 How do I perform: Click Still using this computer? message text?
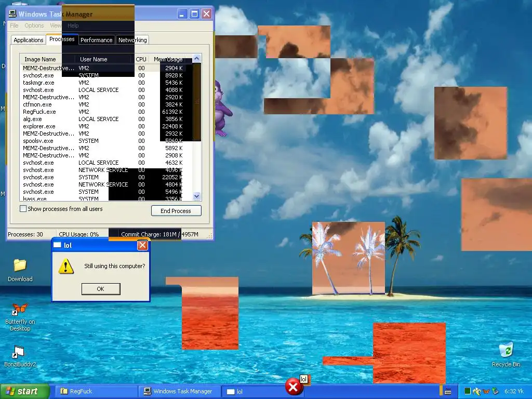tap(115, 266)
